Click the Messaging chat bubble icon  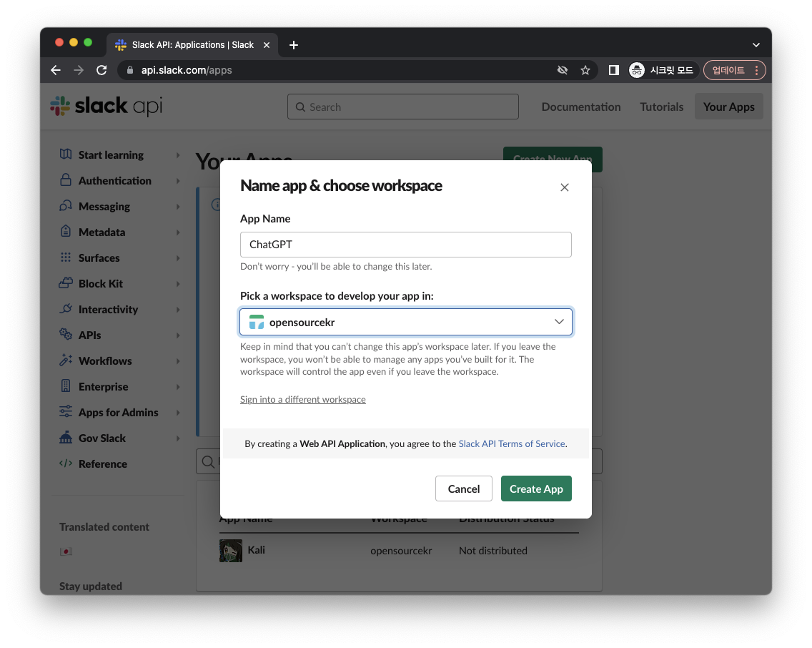(66, 206)
